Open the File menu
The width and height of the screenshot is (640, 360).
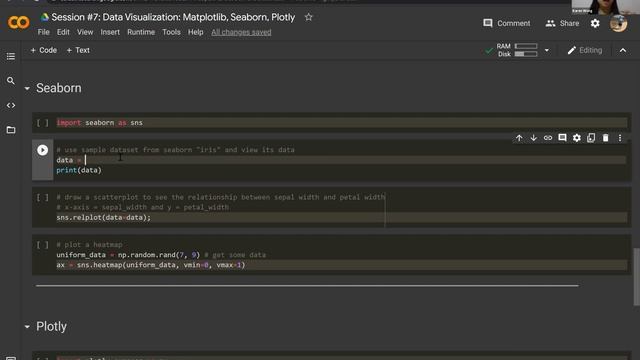(x=43, y=32)
